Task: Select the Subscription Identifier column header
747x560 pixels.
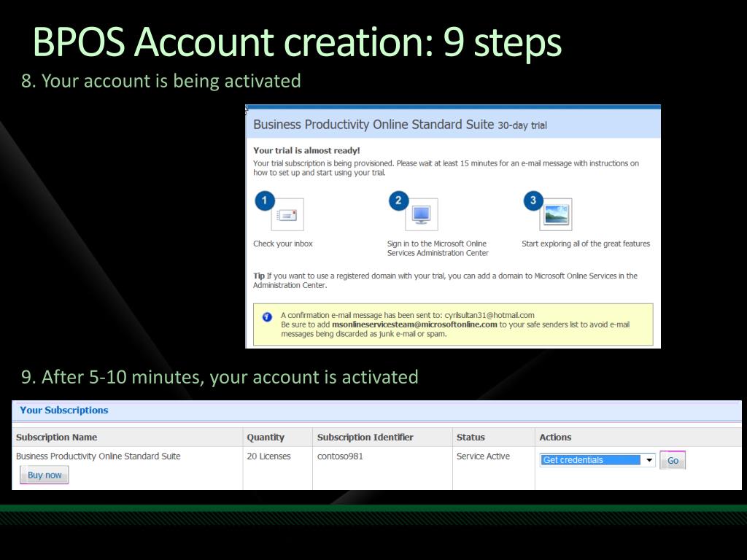Action: [365, 437]
